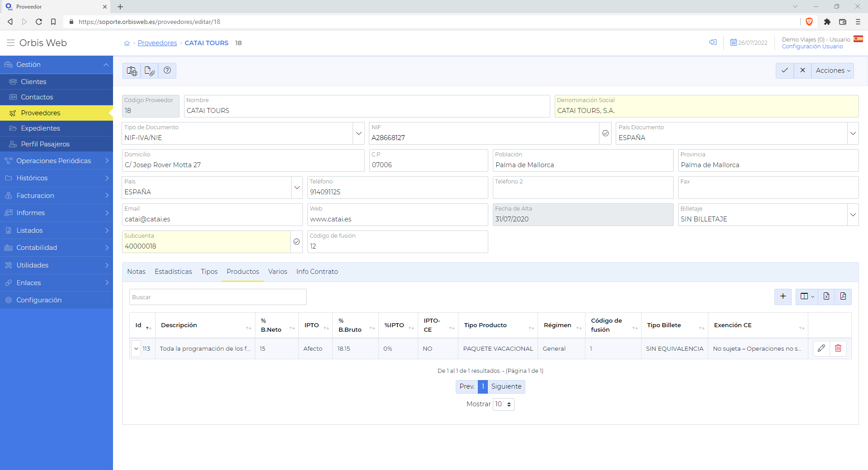Open Configuración in sidebar

(x=57, y=300)
